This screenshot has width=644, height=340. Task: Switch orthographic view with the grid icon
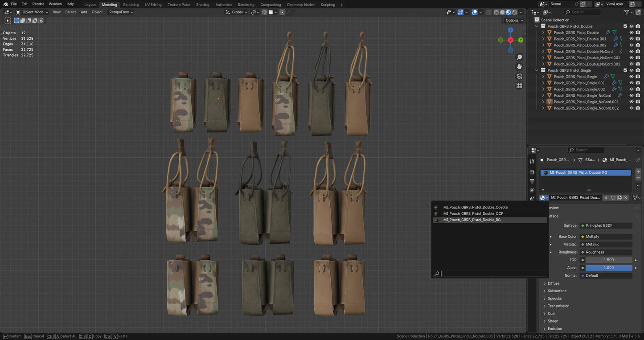pos(519,86)
